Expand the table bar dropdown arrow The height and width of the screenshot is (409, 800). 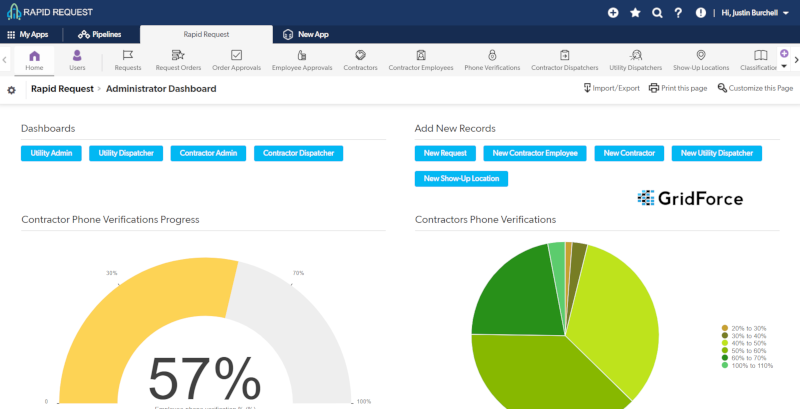coord(784,67)
